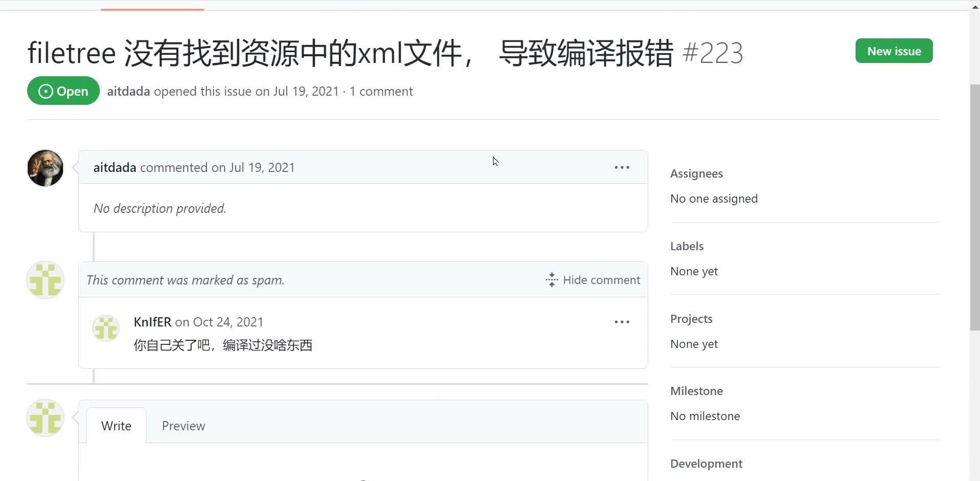Hide the spam-marked comment from KnIfER
This screenshot has width=980, height=481.
pos(602,280)
